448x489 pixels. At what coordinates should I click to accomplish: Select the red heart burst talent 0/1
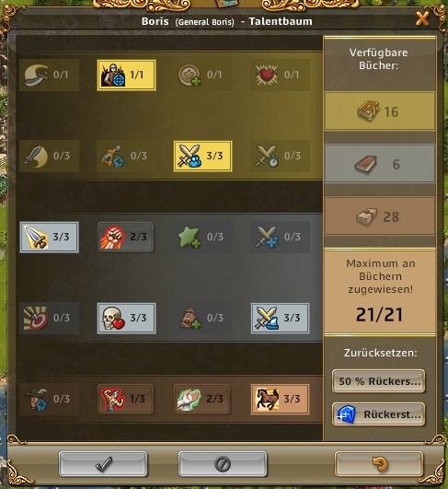[x=280, y=75]
